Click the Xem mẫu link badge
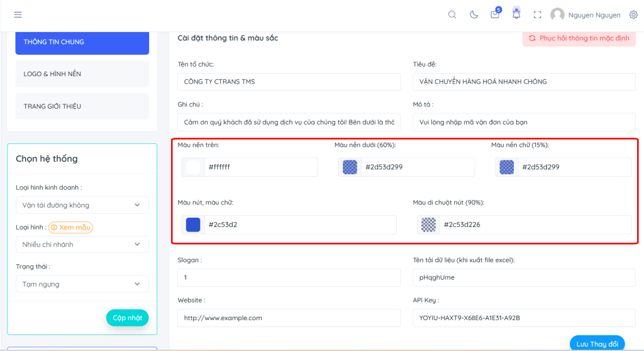The height and width of the screenshot is (351, 644). 70,227
